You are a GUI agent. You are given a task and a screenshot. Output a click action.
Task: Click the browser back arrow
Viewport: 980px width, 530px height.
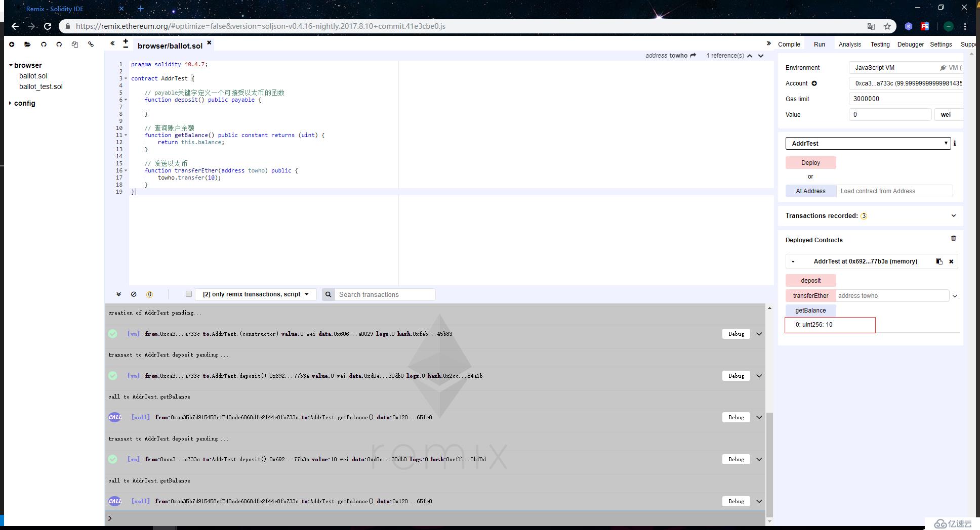pyautogui.click(x=15, y=26)
